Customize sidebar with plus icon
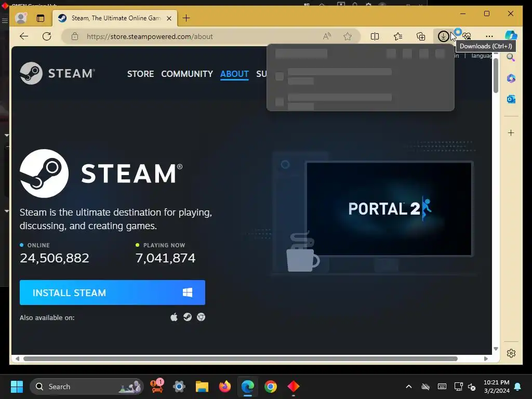Viewport: 532px width, 399px height. pos(511,132)
